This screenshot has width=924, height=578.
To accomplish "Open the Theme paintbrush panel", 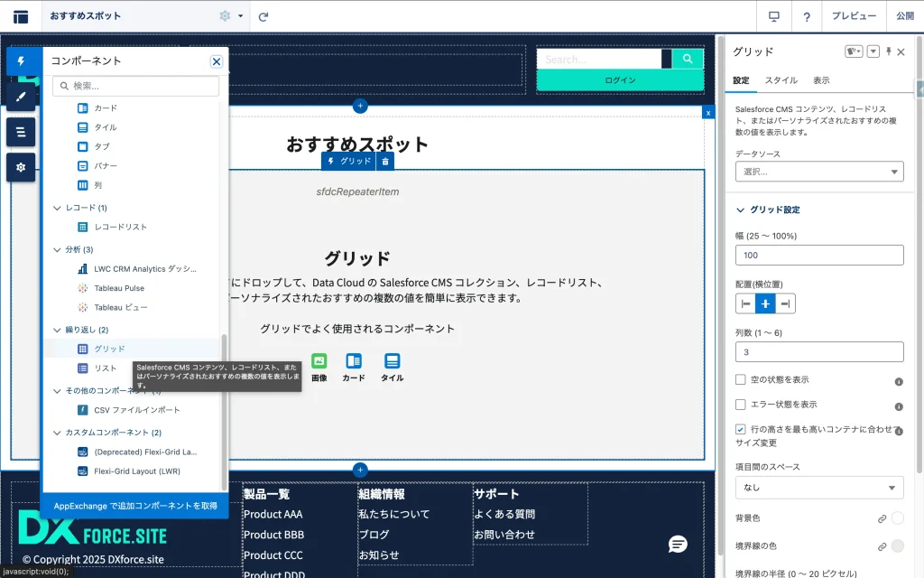I will click(21, 96).
